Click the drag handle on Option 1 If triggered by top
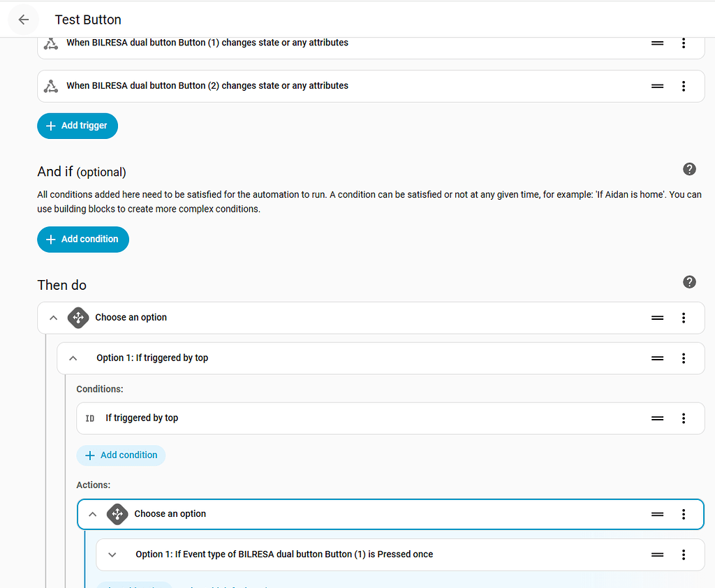 tap(657, 358)
